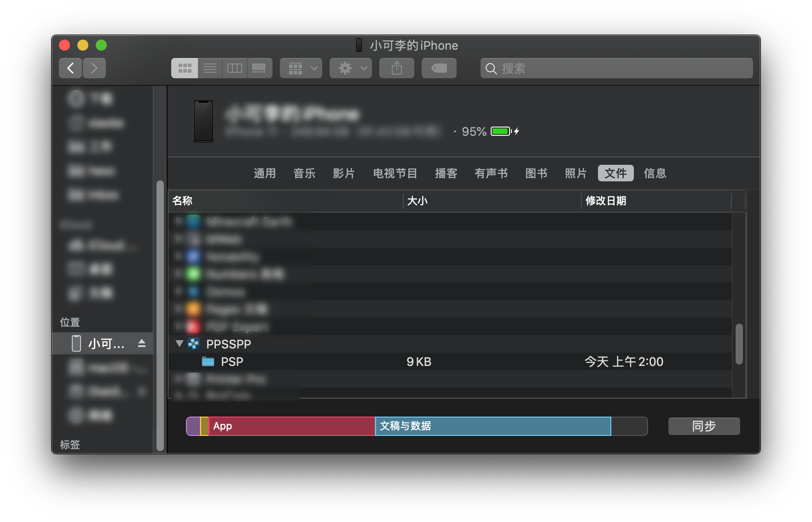This screenshot has width=812, height=522.
Task: Switch to icon view in the toolbar
Action: coord(185,68)
